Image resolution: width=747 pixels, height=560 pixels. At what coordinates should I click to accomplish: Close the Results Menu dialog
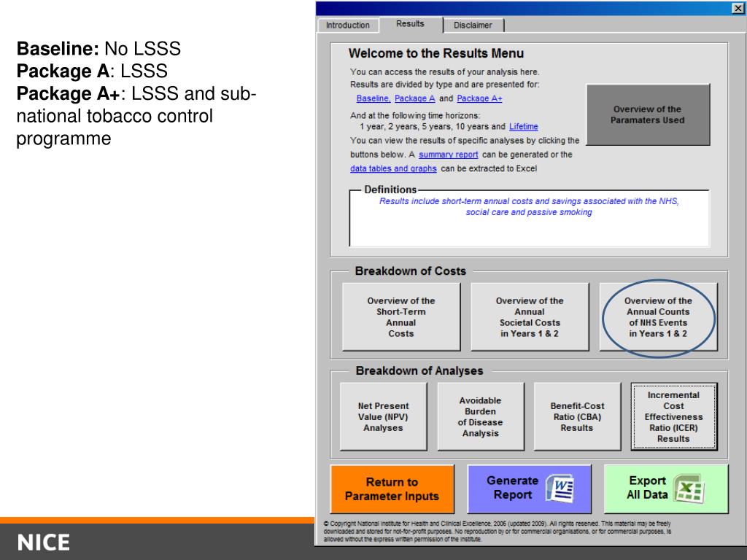[x=738, y=8]
